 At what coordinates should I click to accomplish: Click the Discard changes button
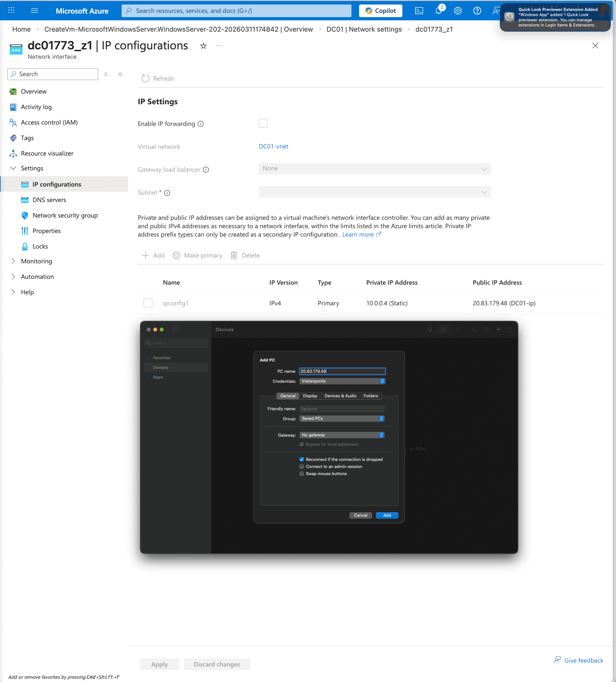(x=217, y=664)
